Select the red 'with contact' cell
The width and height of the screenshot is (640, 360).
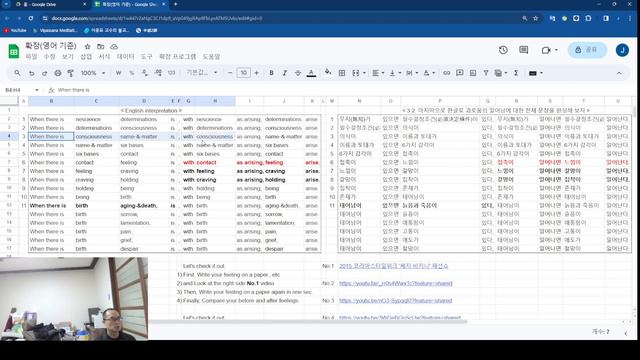pos(200,162)
